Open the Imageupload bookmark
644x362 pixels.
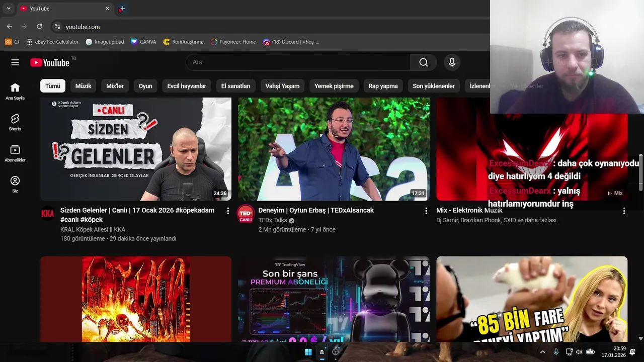[105, 42]
